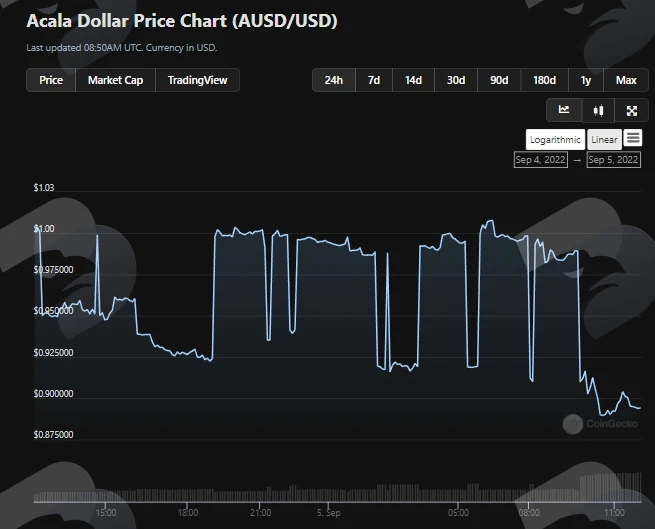Click the $0.900000 axis label

coord(53,394)
